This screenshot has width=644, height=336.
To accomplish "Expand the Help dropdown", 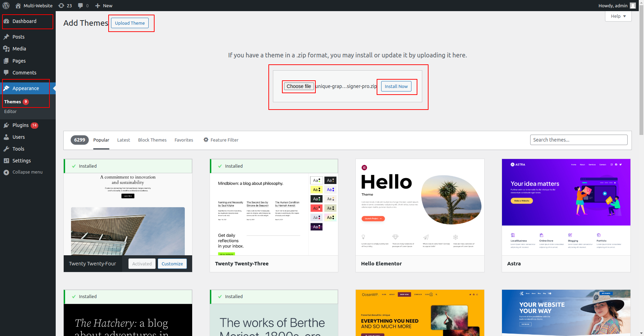I will pos(618,16).
